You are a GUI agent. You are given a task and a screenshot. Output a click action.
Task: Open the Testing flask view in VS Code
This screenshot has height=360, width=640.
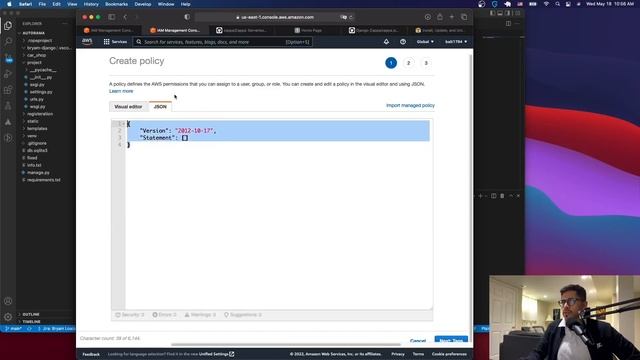coord(8,106)
